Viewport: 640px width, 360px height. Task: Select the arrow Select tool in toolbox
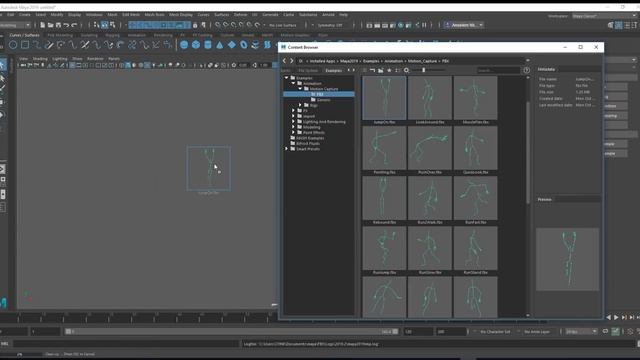(2, 65)
